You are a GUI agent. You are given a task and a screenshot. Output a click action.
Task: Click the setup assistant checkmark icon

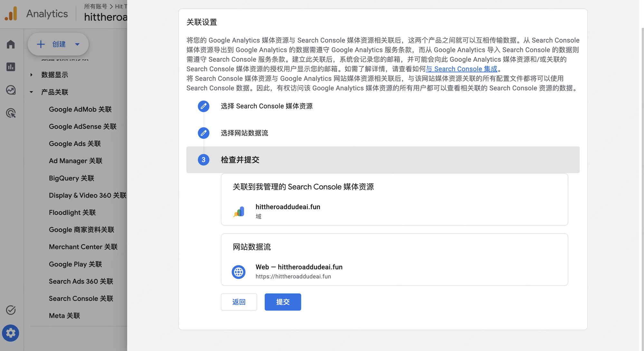(11, 310)
